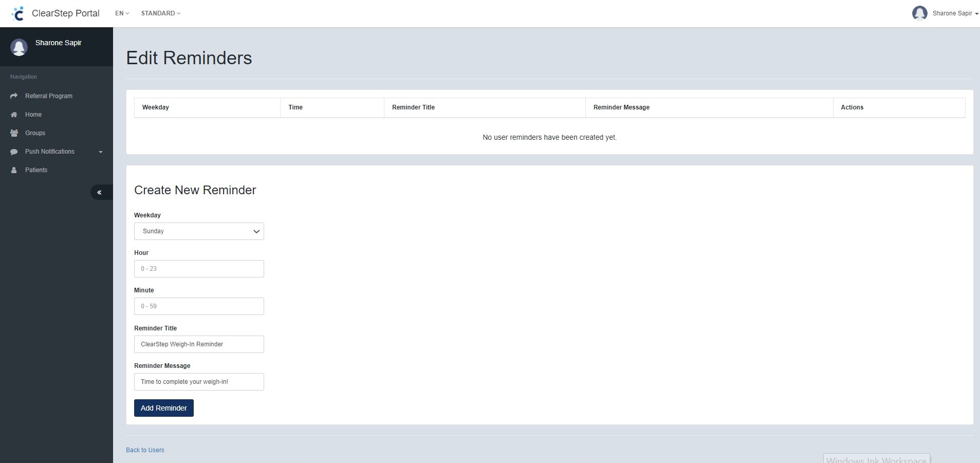This screenshot has width=980, height=463.
Task: Go to Referral Program page
Action: pyautogui.click(x=49, y=96)
